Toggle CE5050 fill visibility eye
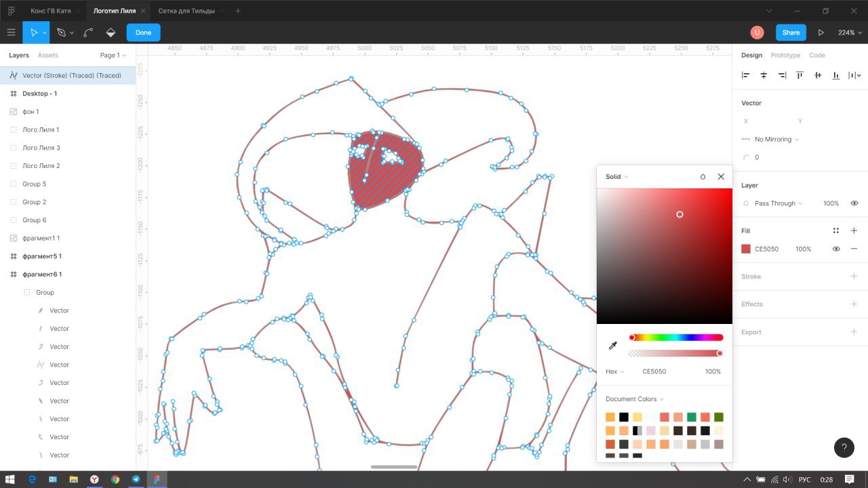The height and width of the screenshot is (488, 868). [x=836, y=249]
